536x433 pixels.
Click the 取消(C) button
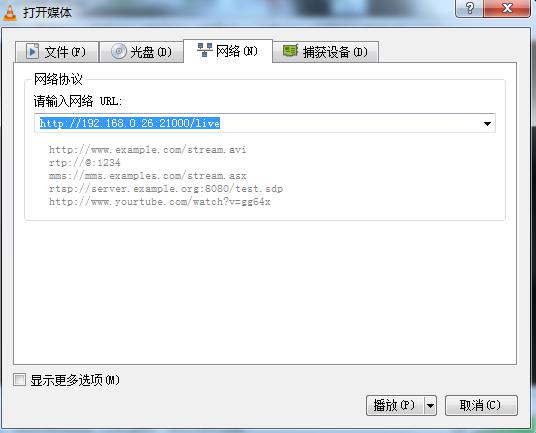point(481,406)
